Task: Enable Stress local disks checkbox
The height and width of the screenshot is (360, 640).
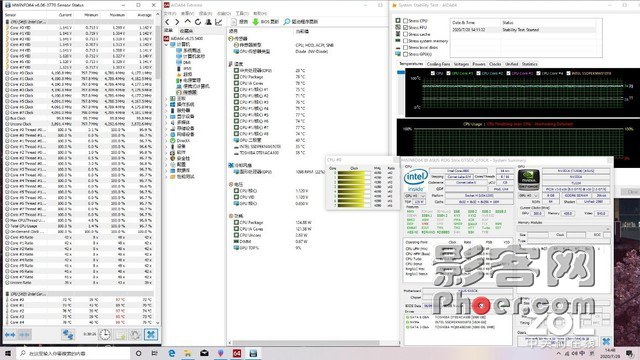Action: tap(405, 47)
